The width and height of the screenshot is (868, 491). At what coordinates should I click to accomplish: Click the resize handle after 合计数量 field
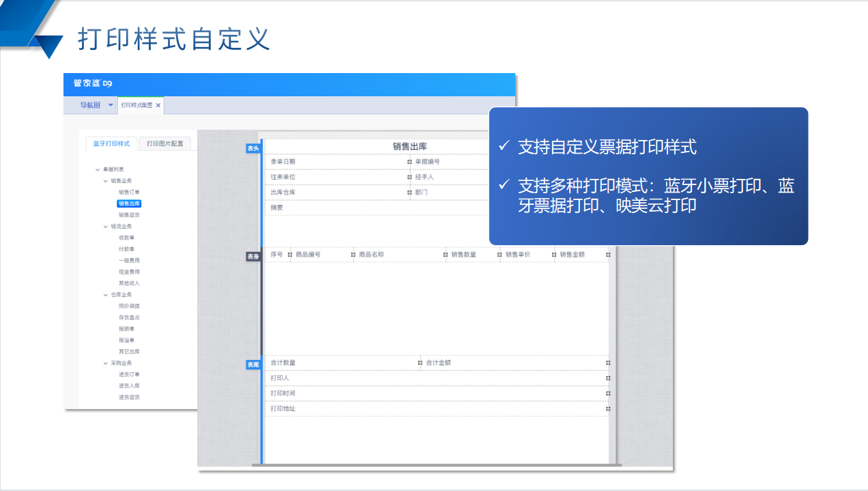(x=420, y=363)
